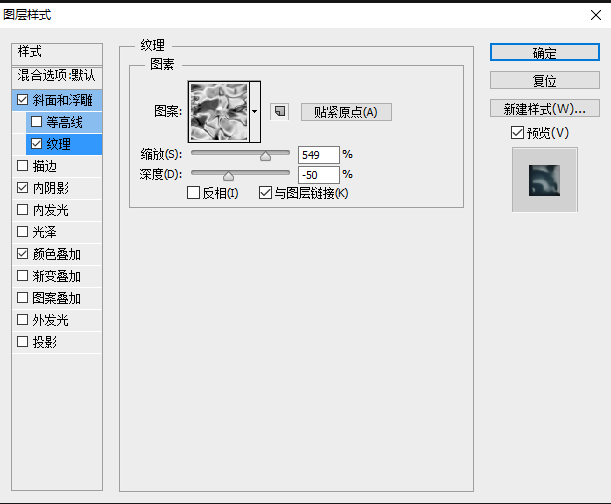Click the 确定 button
This screenshot has width=611, height=504.
click(544, 52)
